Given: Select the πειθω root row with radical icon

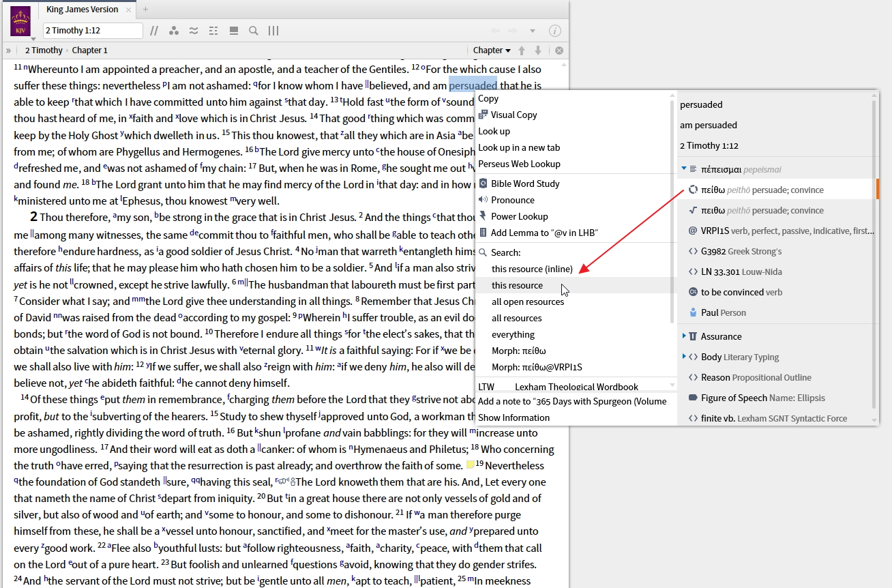Looking at the screenshot, I should [x=775, y=210].
